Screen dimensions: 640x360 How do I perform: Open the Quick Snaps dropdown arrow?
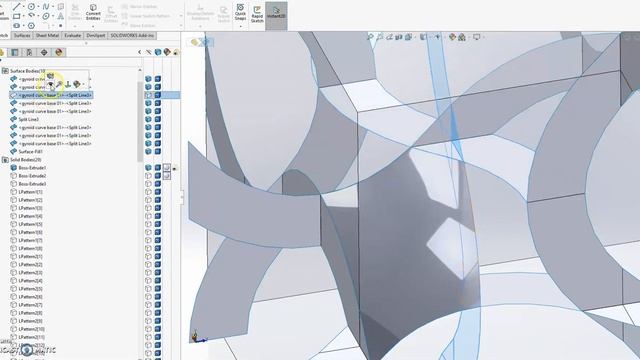coord(240,27)
